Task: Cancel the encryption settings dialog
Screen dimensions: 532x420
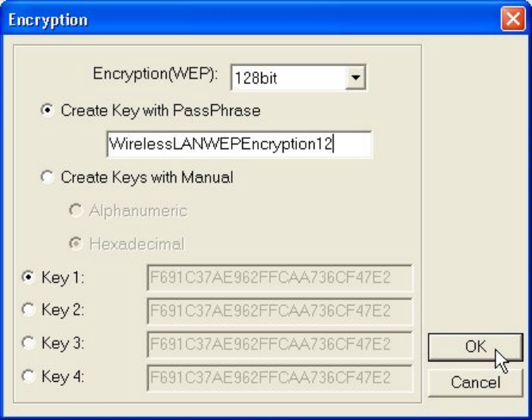Action: [475, 383]
